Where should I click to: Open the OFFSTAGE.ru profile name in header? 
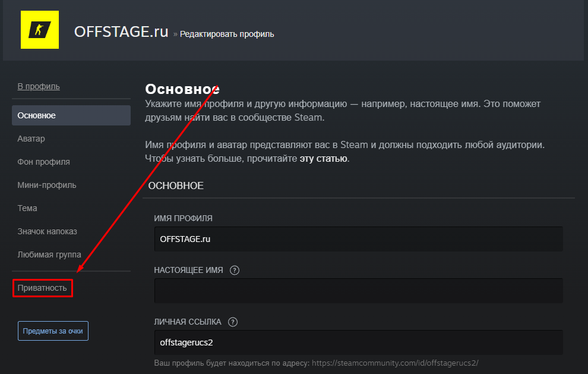tap(121, 32)
